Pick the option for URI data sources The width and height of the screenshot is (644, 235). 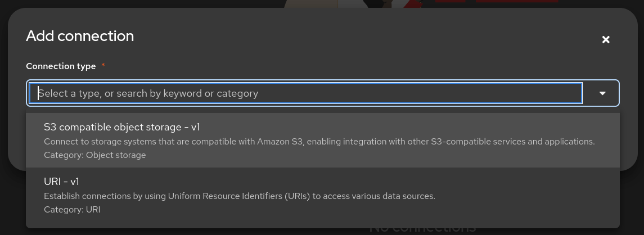pyautogui.click(x=322, y=195)
